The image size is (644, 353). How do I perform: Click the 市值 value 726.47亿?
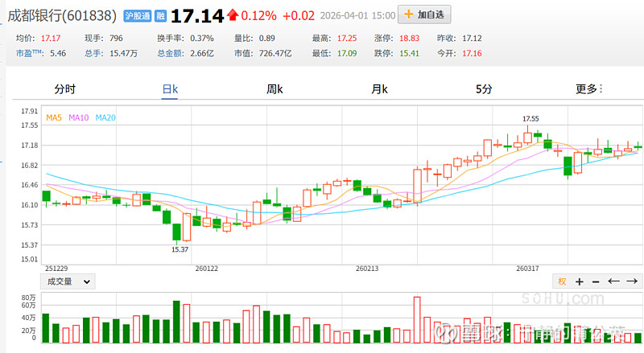(x=275, y=53)
